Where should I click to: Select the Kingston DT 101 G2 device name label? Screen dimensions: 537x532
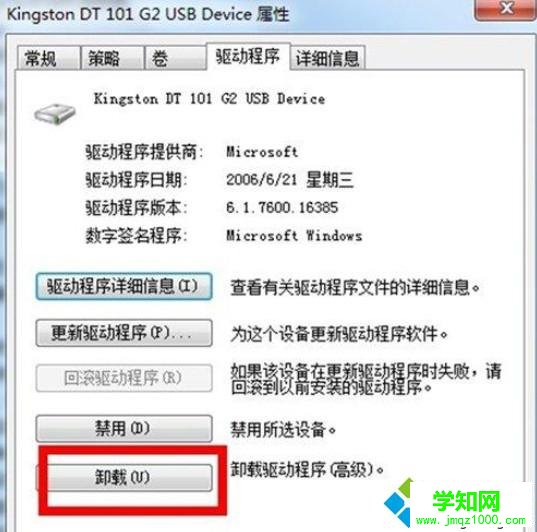pyautogui.click(x=209, y=99)
